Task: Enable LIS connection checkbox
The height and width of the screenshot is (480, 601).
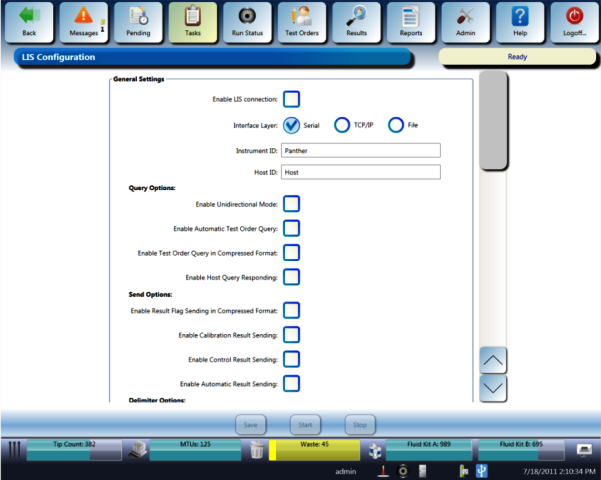Action: (292, 99)
